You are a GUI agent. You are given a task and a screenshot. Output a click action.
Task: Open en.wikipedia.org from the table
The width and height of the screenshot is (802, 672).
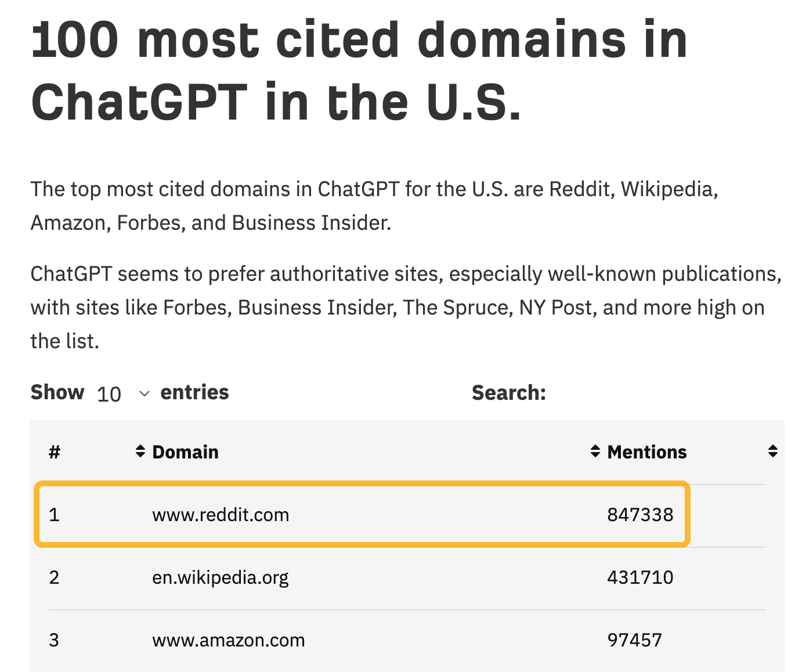221,577
